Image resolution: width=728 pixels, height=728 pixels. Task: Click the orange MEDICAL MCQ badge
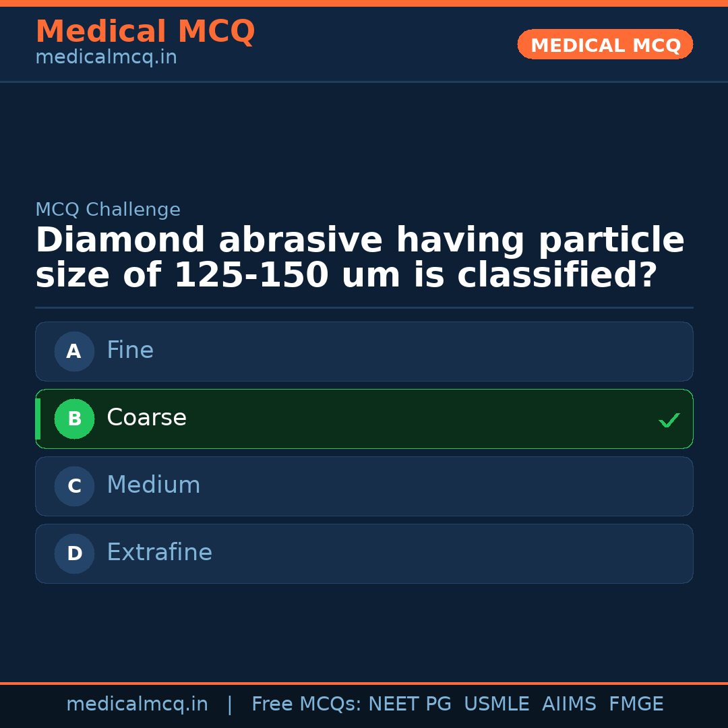tap(605, 44)
